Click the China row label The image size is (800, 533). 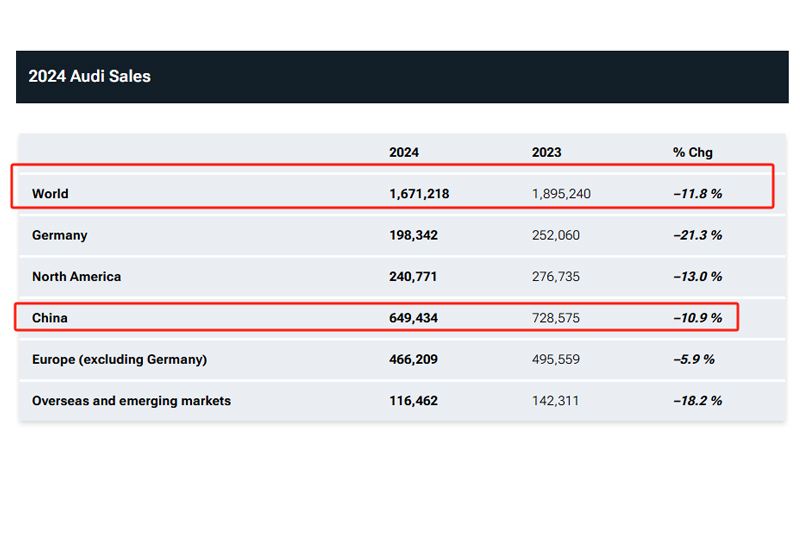pyautogui.click(x=49, y=318)
